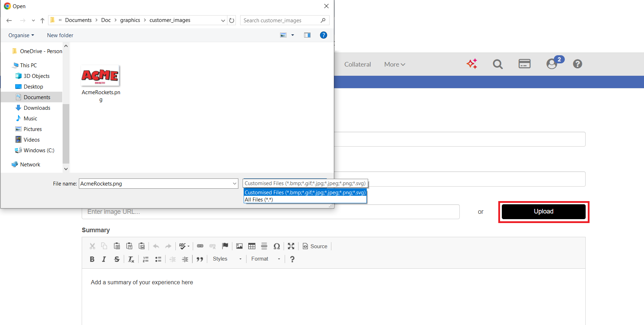
Task: Expand the address bar path dropdown
Action: click(x=223, y=21)
